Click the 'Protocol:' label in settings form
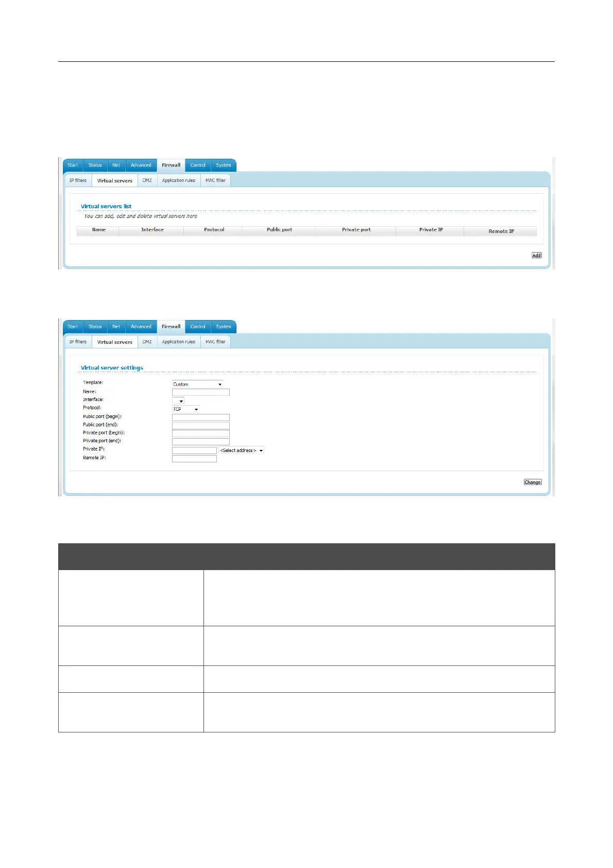Screen dimensions: 613x868 (x=92, y=408)
